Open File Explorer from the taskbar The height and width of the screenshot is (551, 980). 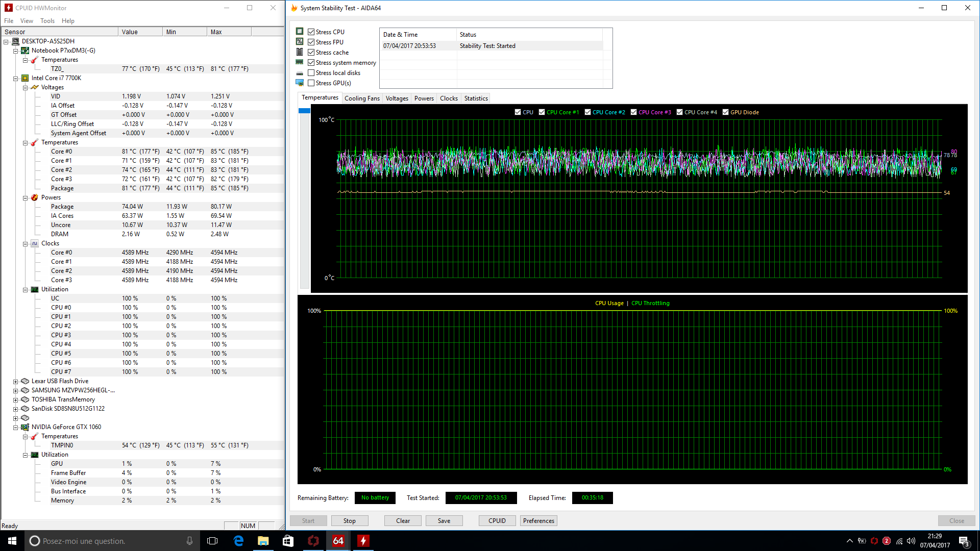click(263, 541)
